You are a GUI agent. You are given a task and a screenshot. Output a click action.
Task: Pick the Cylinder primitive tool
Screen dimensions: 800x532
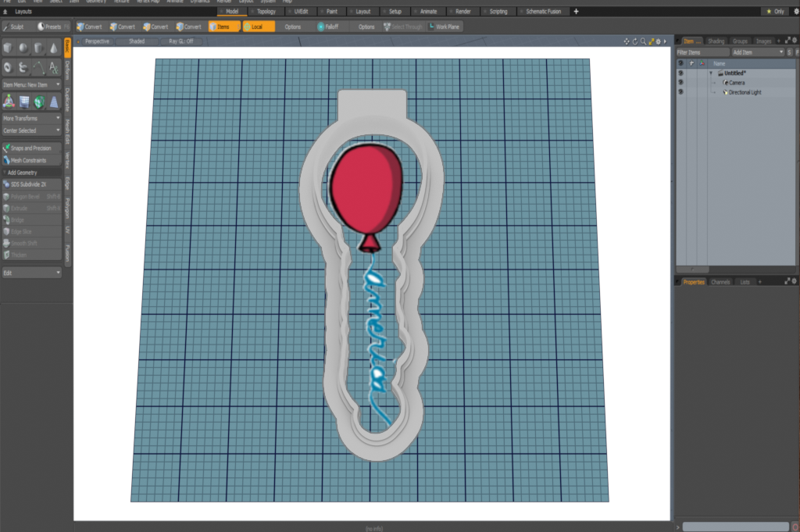click(x=39, y=48)
